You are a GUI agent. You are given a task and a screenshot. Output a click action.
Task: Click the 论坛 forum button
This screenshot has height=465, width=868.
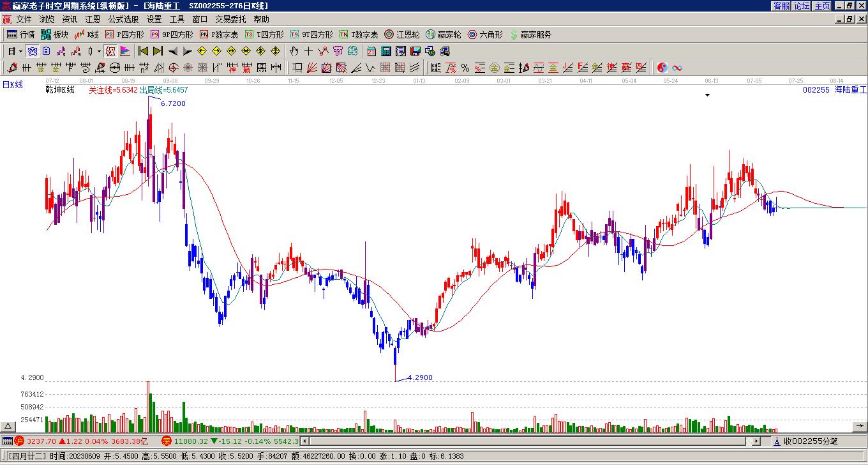click(x=802, y=5)
